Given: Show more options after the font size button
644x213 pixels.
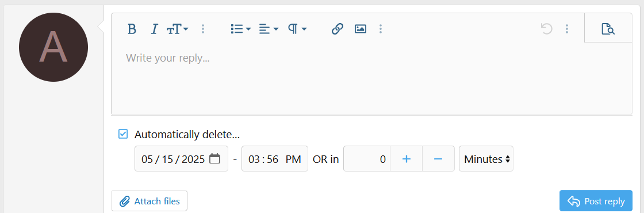Looking at the screenshot, I should coord(203,29).
